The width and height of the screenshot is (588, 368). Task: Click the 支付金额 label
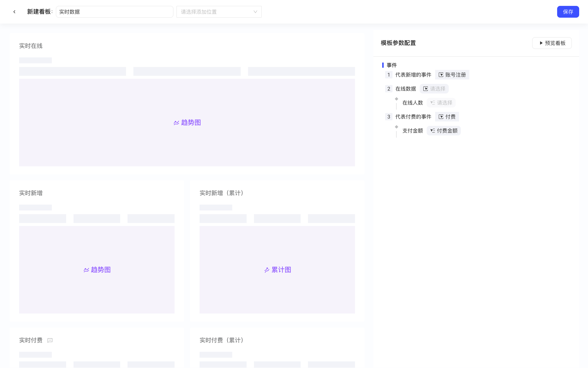[413, 131]
